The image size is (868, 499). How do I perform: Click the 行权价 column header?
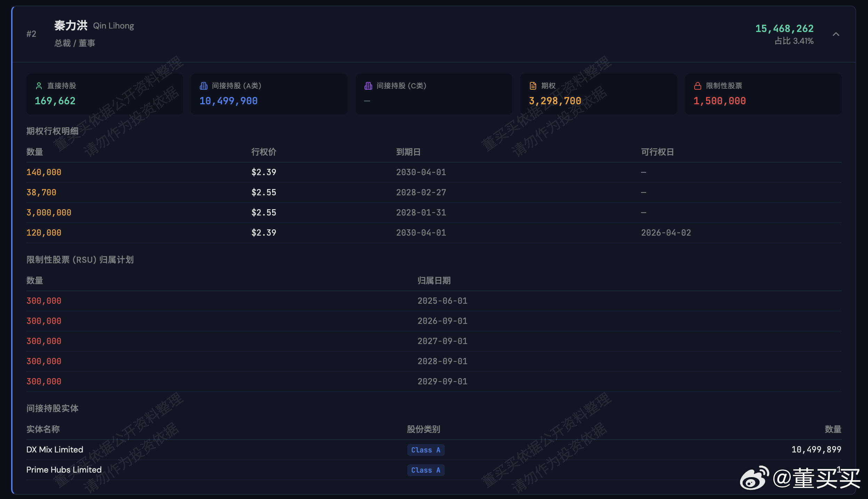pos(264,152)
